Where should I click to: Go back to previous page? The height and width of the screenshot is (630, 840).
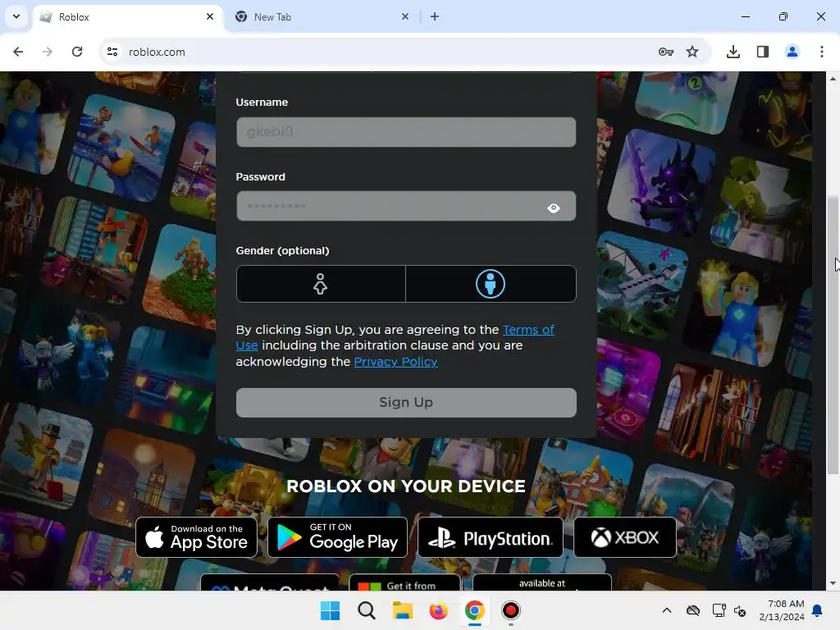18,52
